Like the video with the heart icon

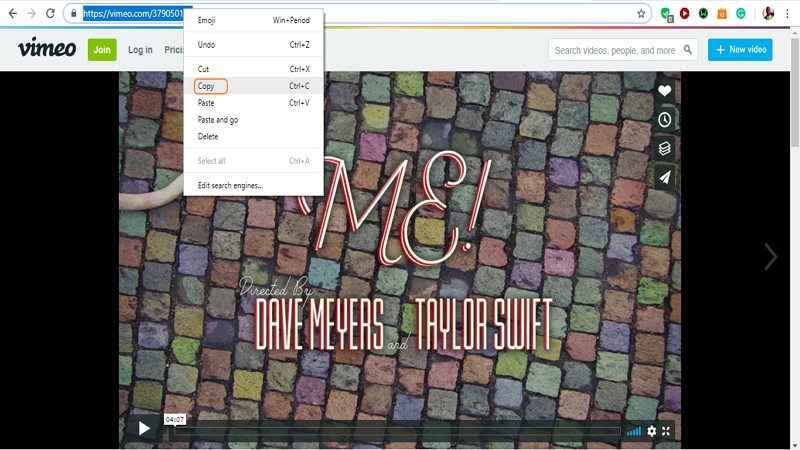(664, 91)
